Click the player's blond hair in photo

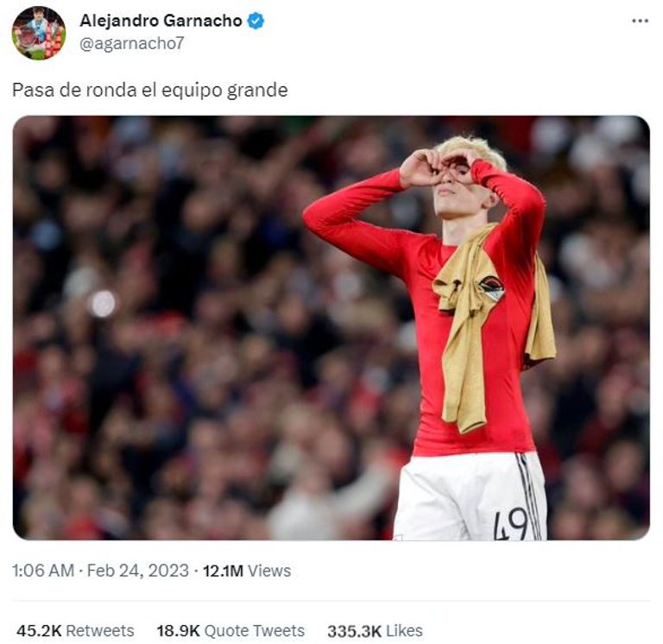coord(474,148)
